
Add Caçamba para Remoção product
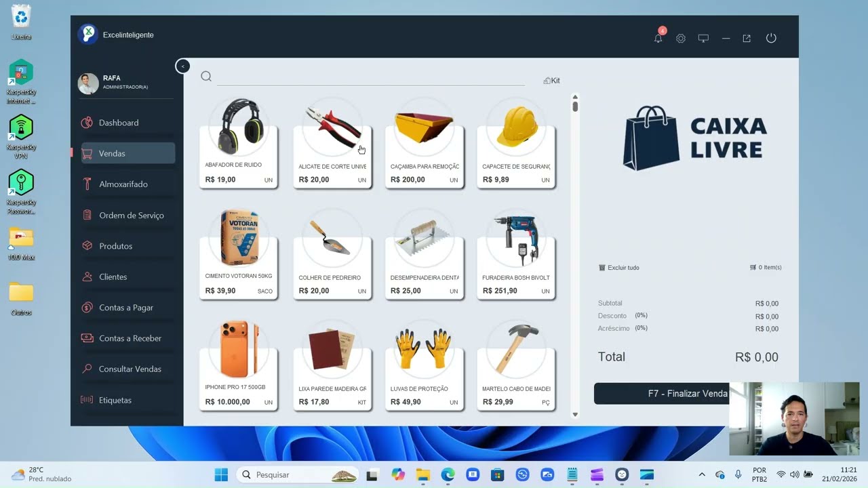425,142
